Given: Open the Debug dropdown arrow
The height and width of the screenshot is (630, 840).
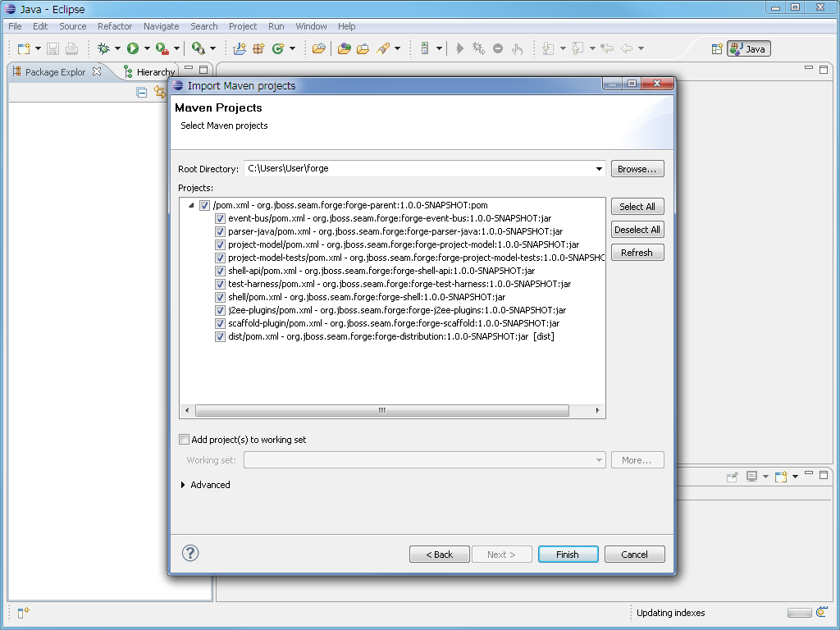Looking at the screenshot, I should (x=117, y=48).
